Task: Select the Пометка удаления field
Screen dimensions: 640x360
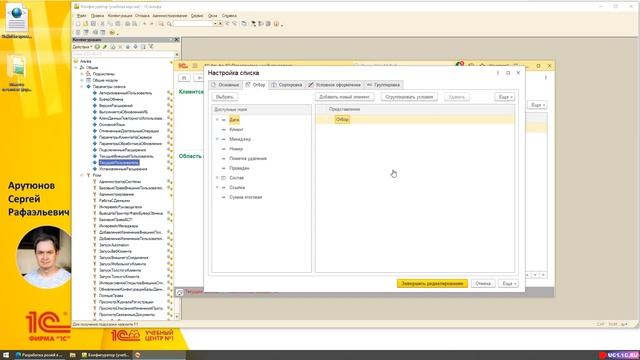Action: [248, 158]
